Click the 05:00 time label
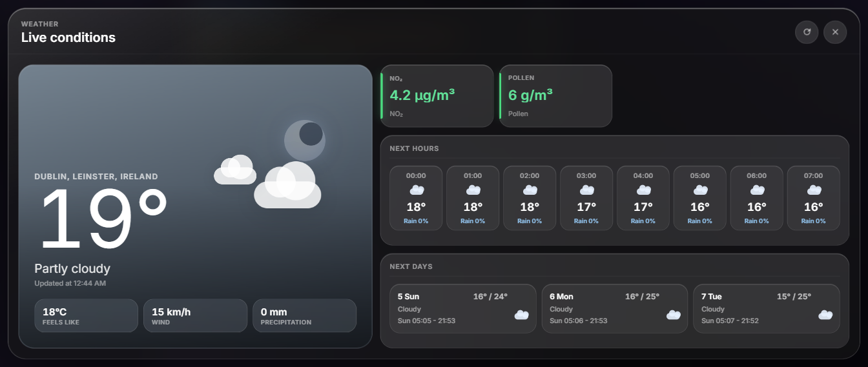 [x=700, y=175]
